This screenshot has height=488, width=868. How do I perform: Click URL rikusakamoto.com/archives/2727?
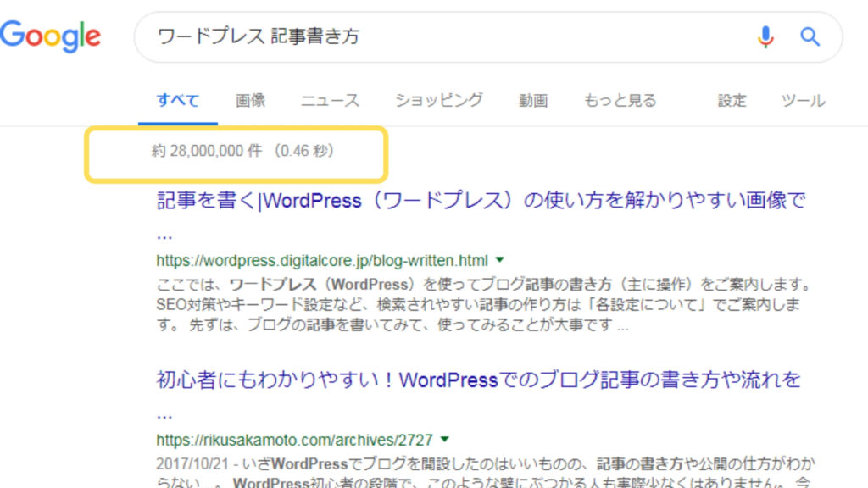tap(294, 440)
